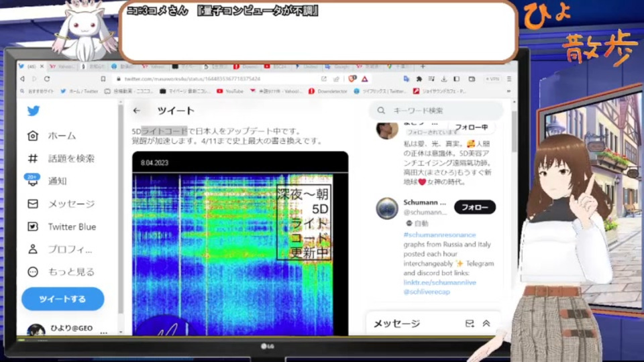
Task: Open the downloads icon in toolbar
Action: [x=444, y=79]
